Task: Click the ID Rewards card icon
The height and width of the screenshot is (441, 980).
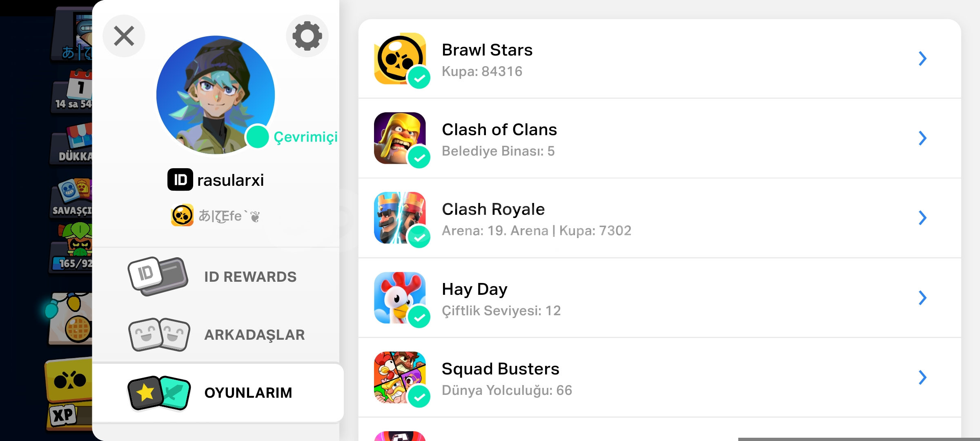Action: click(158, 276)
